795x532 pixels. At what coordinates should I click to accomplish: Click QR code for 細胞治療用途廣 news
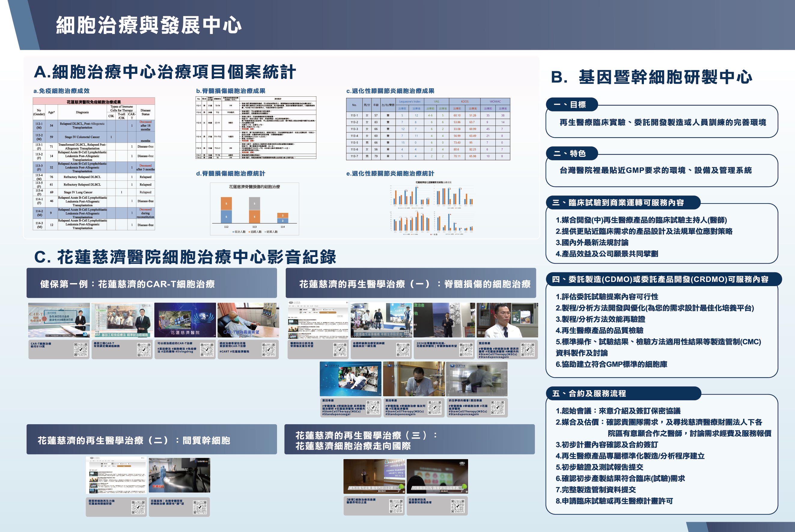pos(396,506)
